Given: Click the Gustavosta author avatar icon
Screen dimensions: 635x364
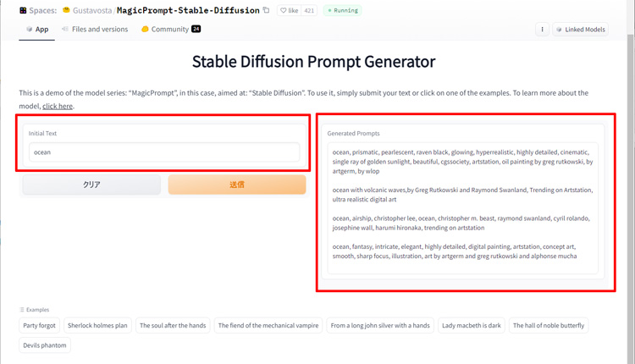Looking at the screenshot, I should 66,10.
